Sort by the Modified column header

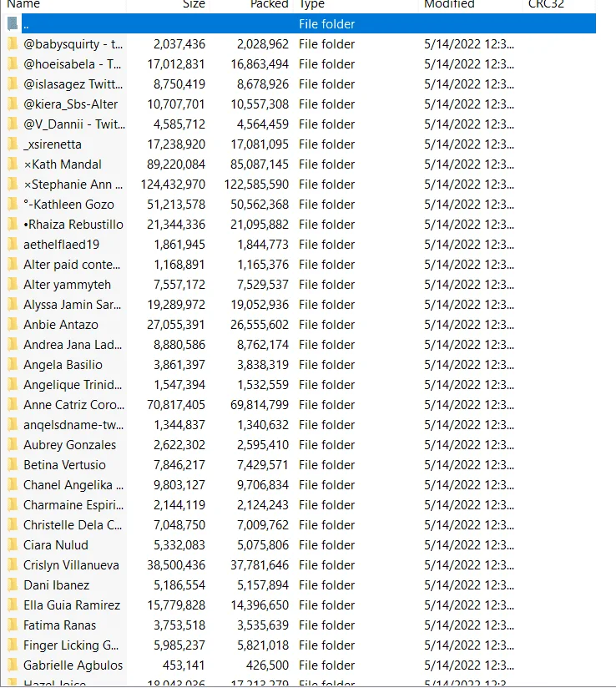(x=449, y=4)
